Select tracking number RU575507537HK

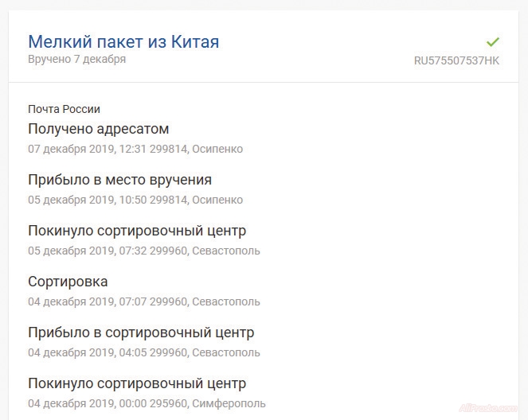point(456,60)
